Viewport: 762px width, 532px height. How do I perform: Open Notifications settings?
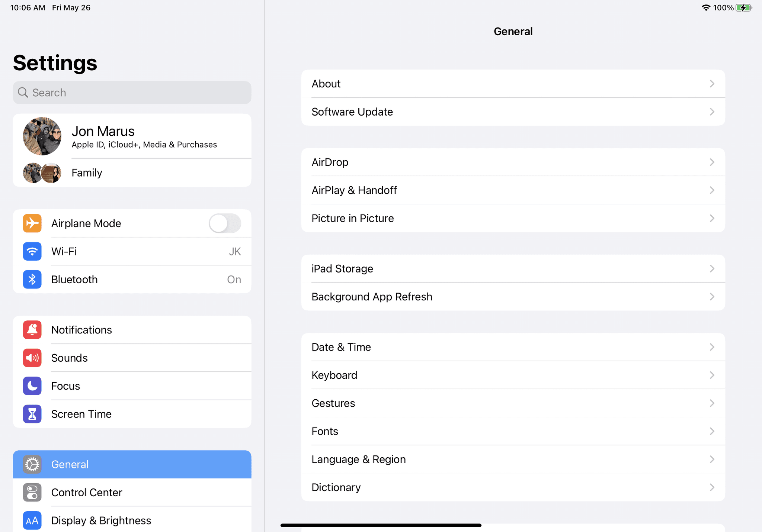(x=132, y=330)
